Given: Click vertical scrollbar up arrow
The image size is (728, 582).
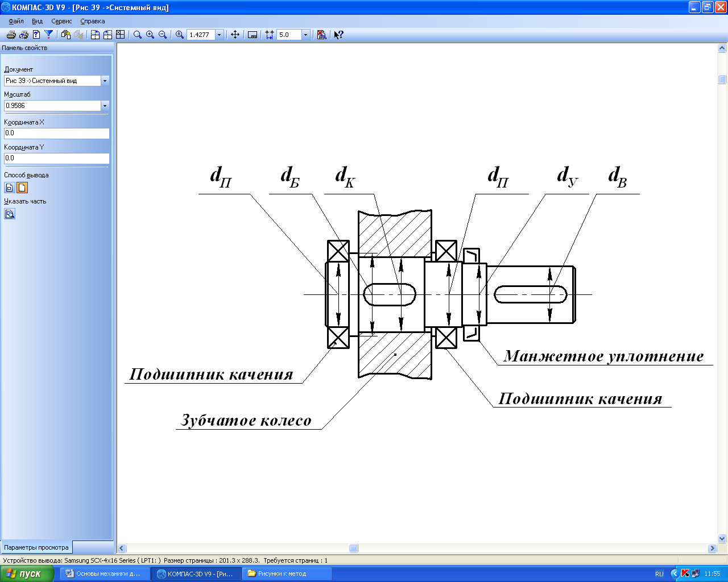Looking at the screenshot, I should (722, 49).
